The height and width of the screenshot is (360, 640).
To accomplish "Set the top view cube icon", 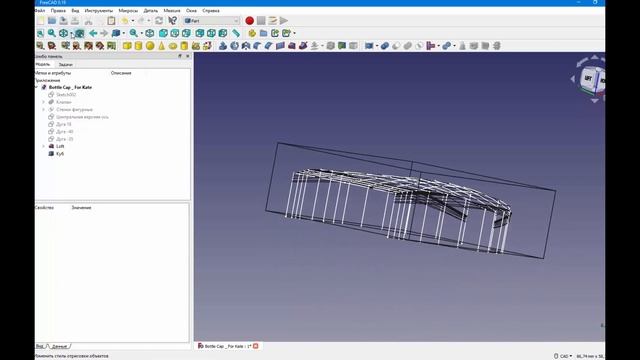I will click(175, 33).
